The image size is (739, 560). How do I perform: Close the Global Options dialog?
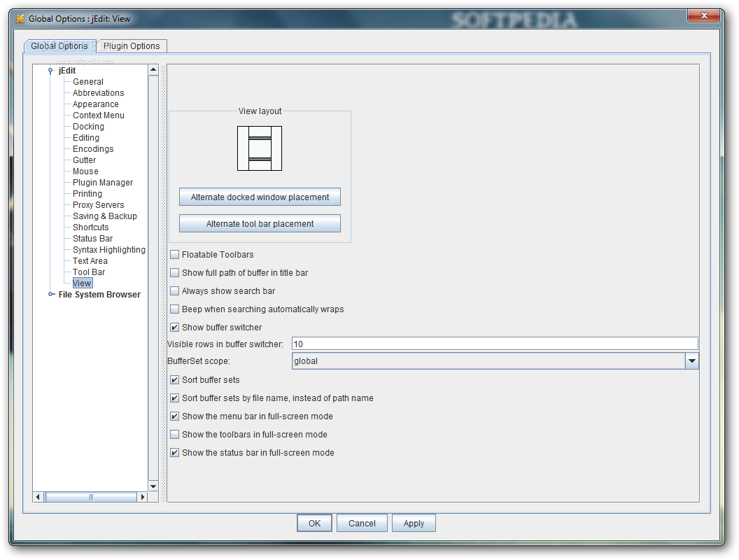703,15
